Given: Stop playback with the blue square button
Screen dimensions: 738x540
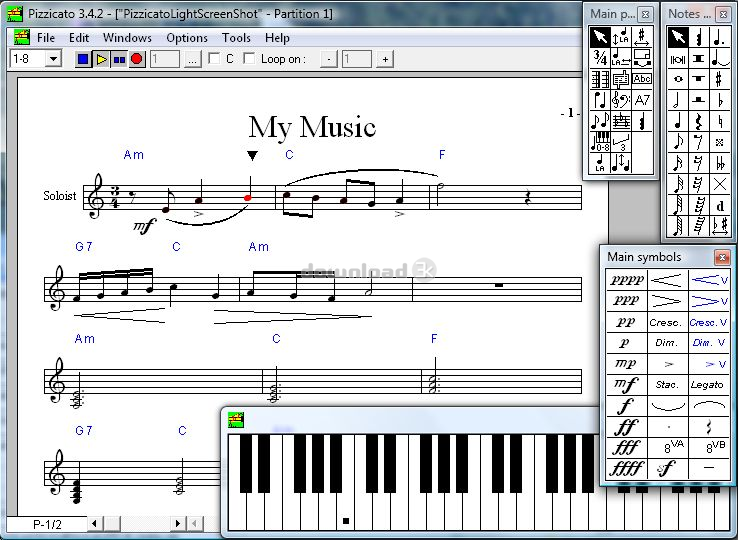Looking at the screenshot, I should 83,59.
